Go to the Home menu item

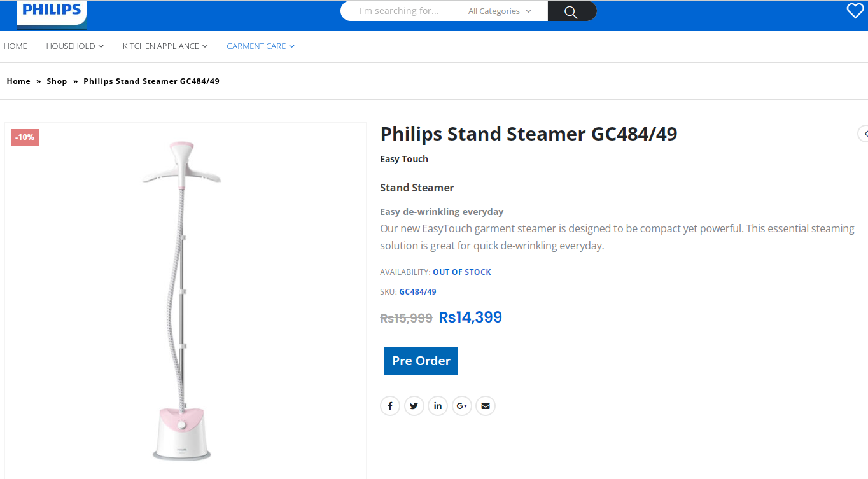click(15, 46)
